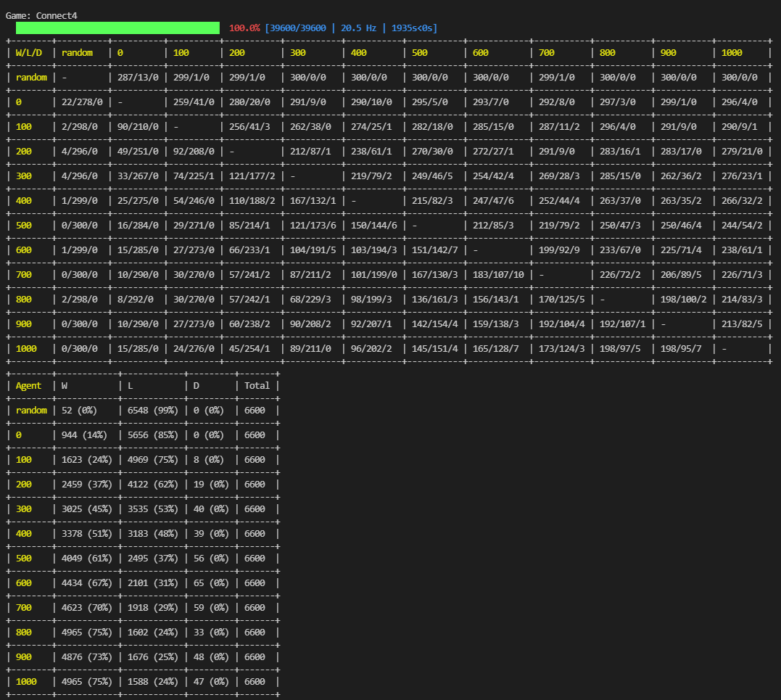This screenshot has width=781, height=700.
Task: Click the 20.5 Hz rate indicator
Action: (x=358, y=28)
